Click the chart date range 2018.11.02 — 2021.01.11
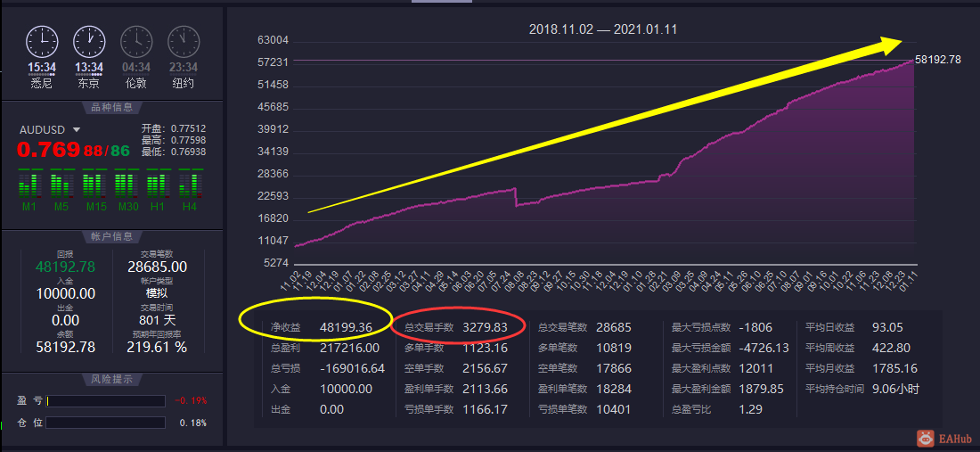This screenshot has width=980, height=452. (603, 29)
